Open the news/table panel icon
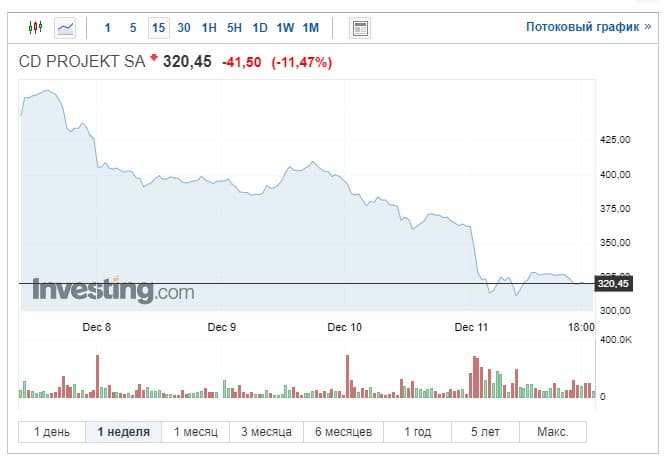This screenshot has height=461, width=666. click(360, 27)
